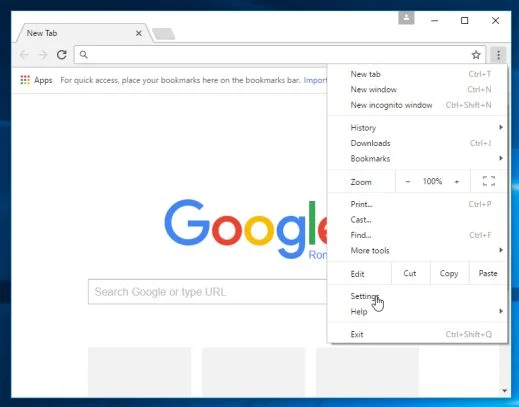
Task: Click the Search Google or type URL box
Action: tap(207, 292)
